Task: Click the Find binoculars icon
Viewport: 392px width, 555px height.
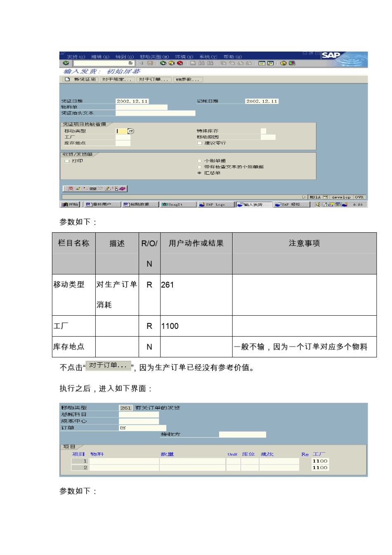Action: tap(202, 63)
